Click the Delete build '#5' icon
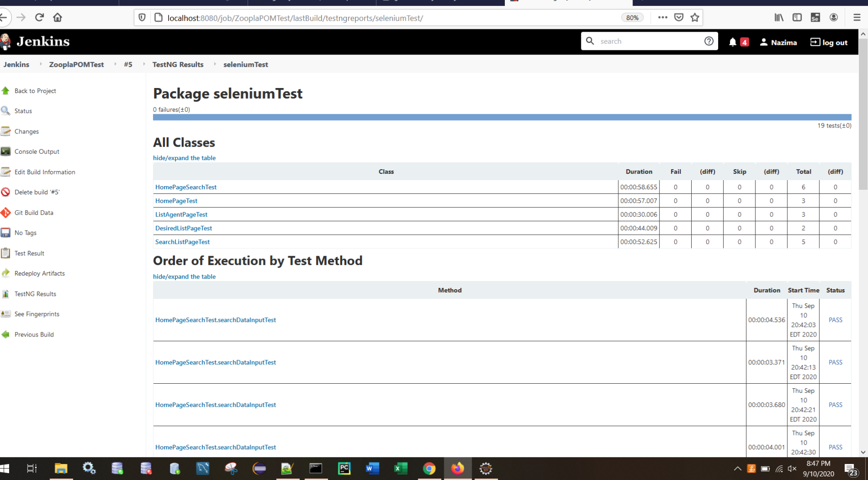This screenshot has height=480, width=868. pyautogui.click(x=6, y=192)
